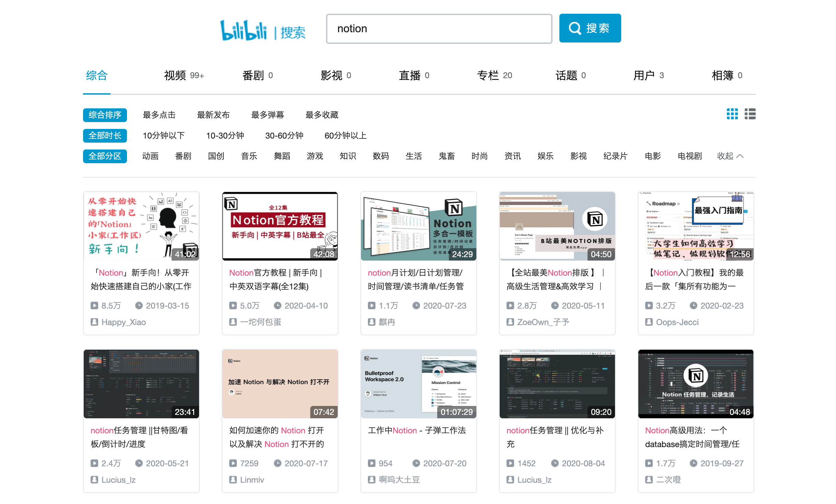Screen dimensions: 836x504
Task: Click the uploader icon beside 麒冉
Action: [x=371, y=322]
